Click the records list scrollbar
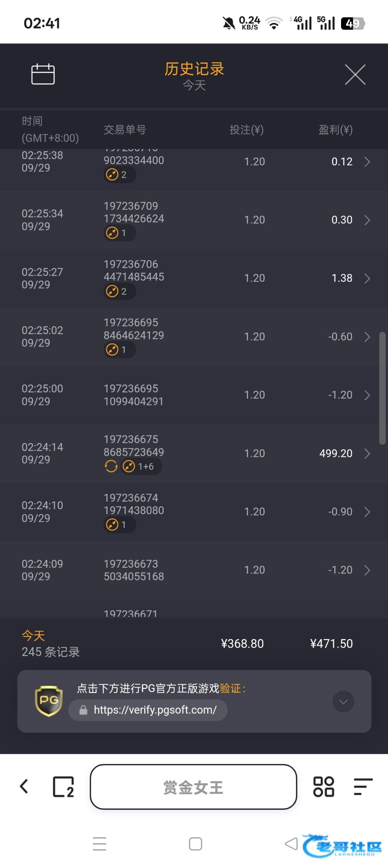This screenshot has height=868, width=388. click(382, 388)
